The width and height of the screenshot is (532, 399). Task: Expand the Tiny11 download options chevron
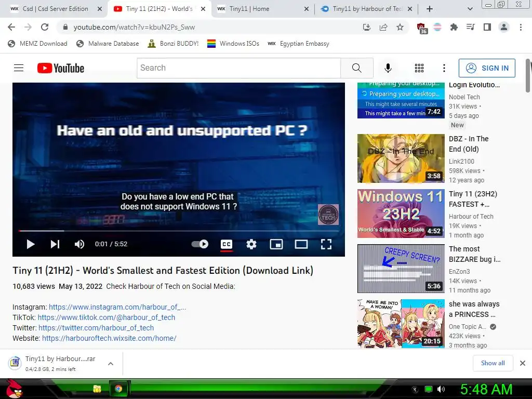[x=111, y=364]
